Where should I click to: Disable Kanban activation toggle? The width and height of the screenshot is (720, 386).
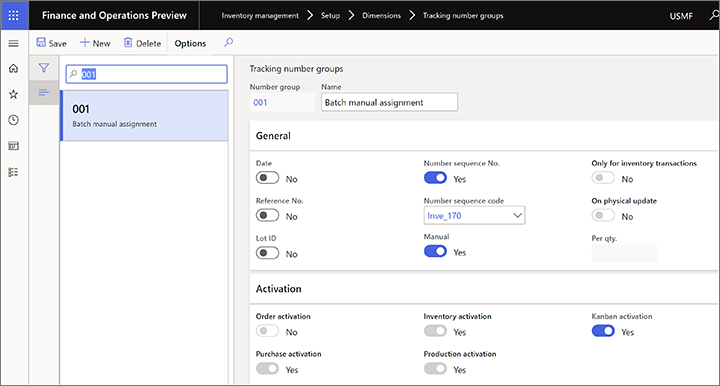pos(603,330)
